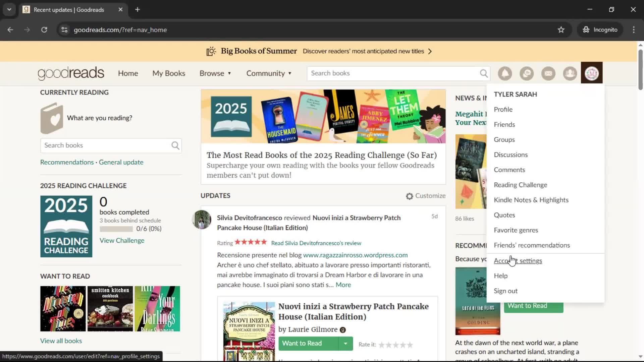Open the friends icon in header
Viewport: 644px width, 362px height.
(x=570, y=73)
